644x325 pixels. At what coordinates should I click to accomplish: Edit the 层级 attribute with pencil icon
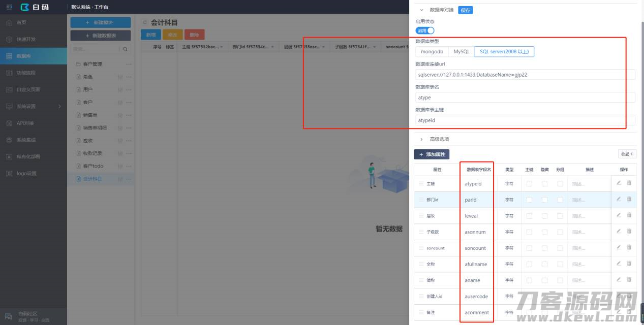click(x=619, y=215)
